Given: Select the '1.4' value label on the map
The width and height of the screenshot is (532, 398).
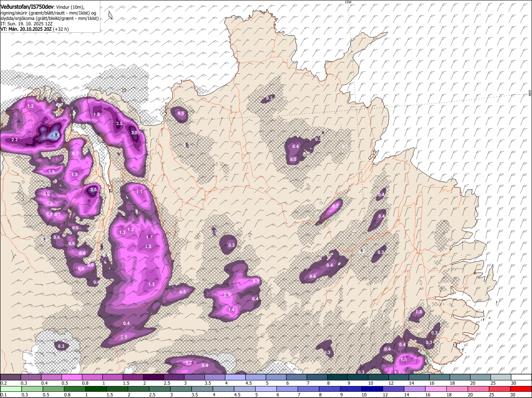Looking at the screenshot, I should click(231, 310).
